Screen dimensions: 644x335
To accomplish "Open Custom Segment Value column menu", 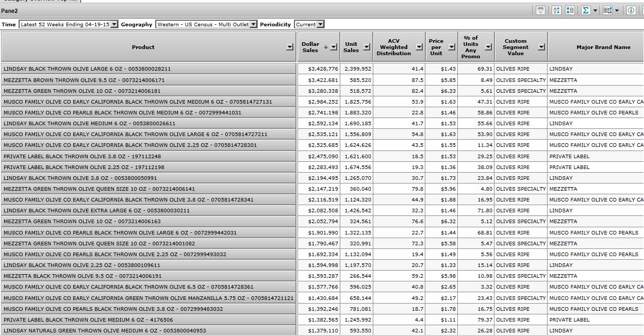I will (x=541, y=47).
